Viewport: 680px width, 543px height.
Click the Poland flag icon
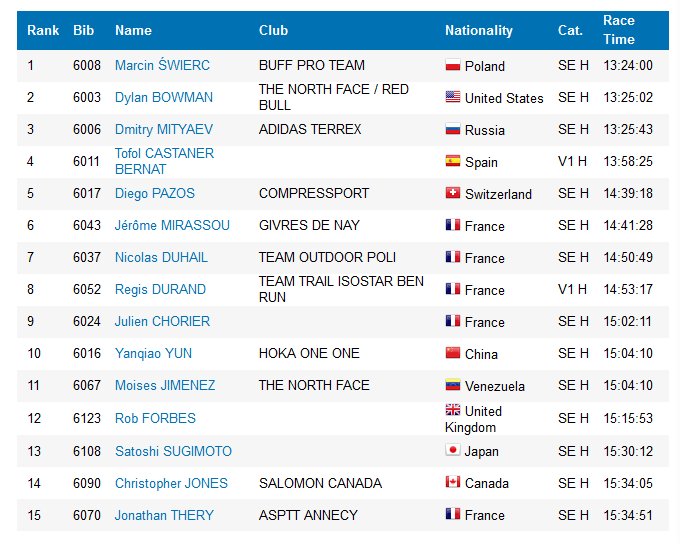[x=453, y=65]
